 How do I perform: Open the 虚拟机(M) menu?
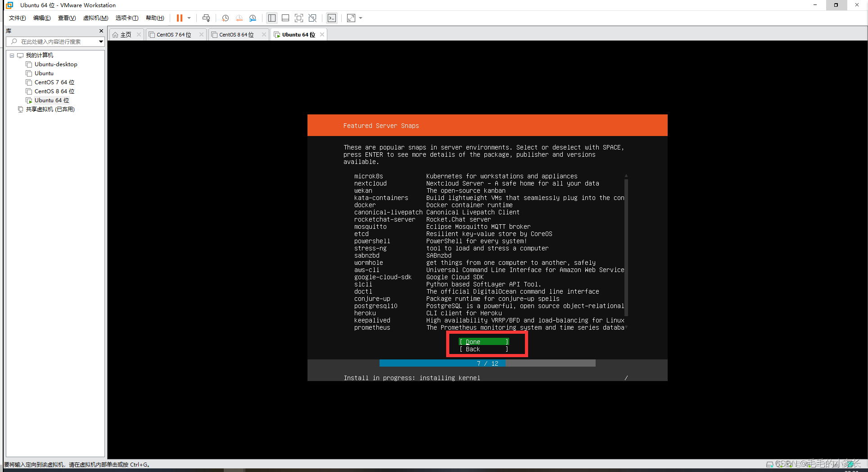click(x=95, y=18)
